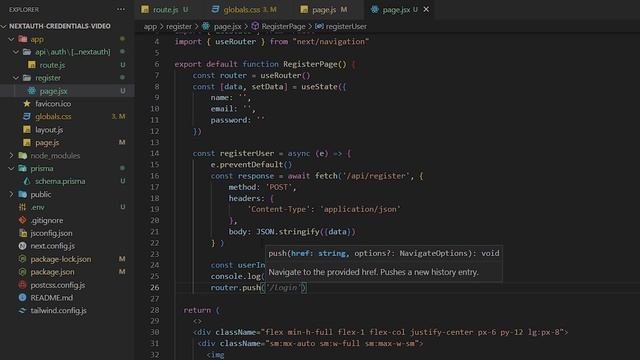Open next.config.js file
Screen dimensions: 640x360
coord(53,246)
